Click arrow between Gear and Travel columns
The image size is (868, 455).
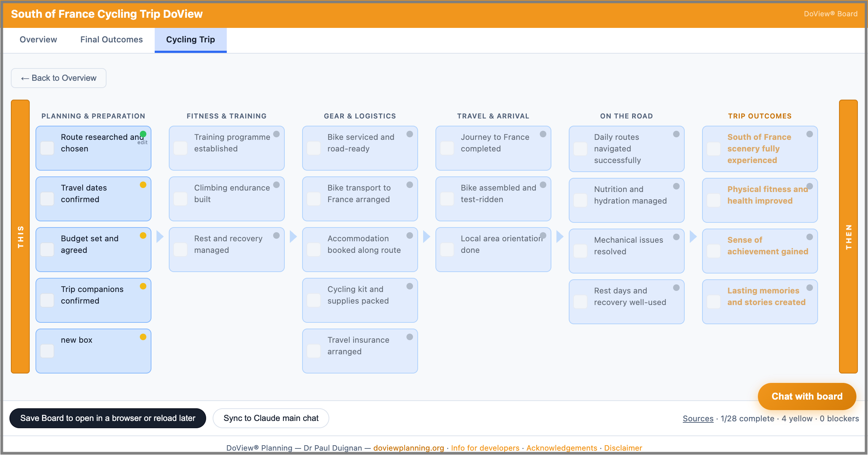[x=426, y=237]
